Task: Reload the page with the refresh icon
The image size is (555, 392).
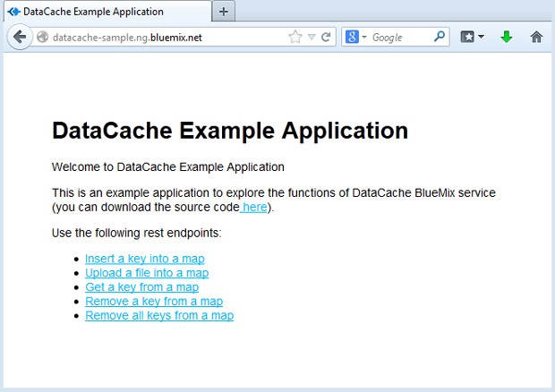Action: tap(326, 37)
